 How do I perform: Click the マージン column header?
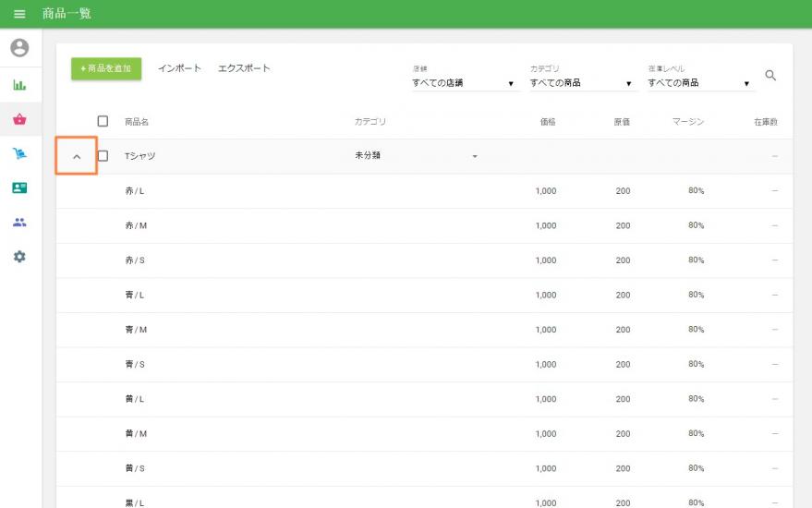click(688, 122)
